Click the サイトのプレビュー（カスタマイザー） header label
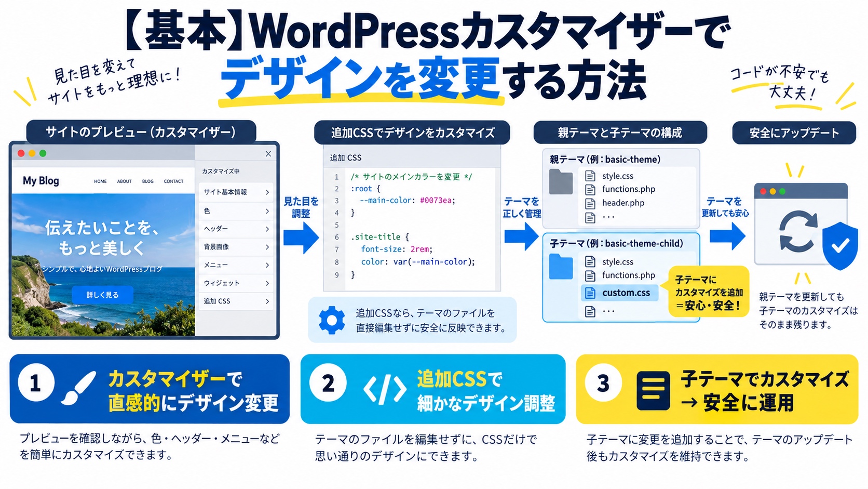 [x=141, y=132]
